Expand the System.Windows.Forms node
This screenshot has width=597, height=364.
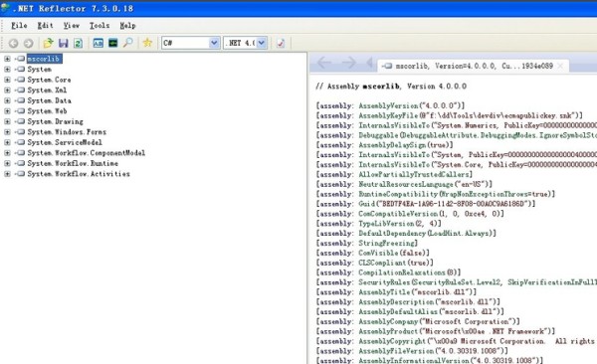[7, 132]
